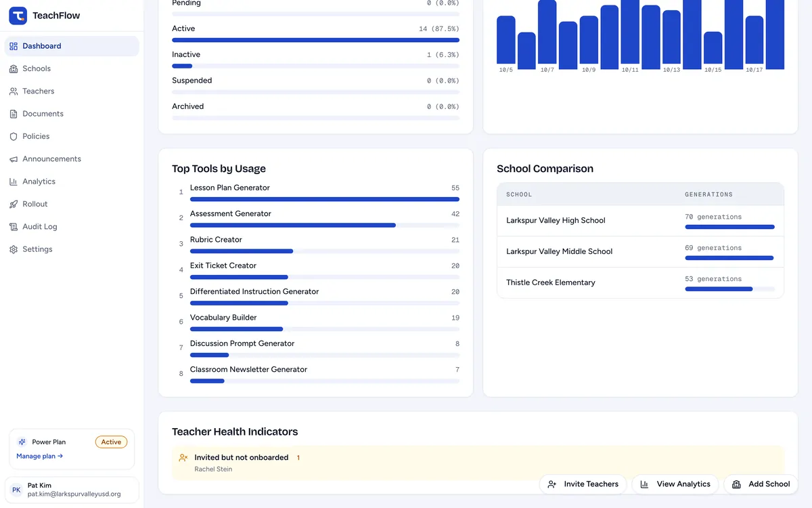Image resolution: width=812 pixels, height=508 pixels.
Task: Click the Archived status label
Action: pos(188,106)
